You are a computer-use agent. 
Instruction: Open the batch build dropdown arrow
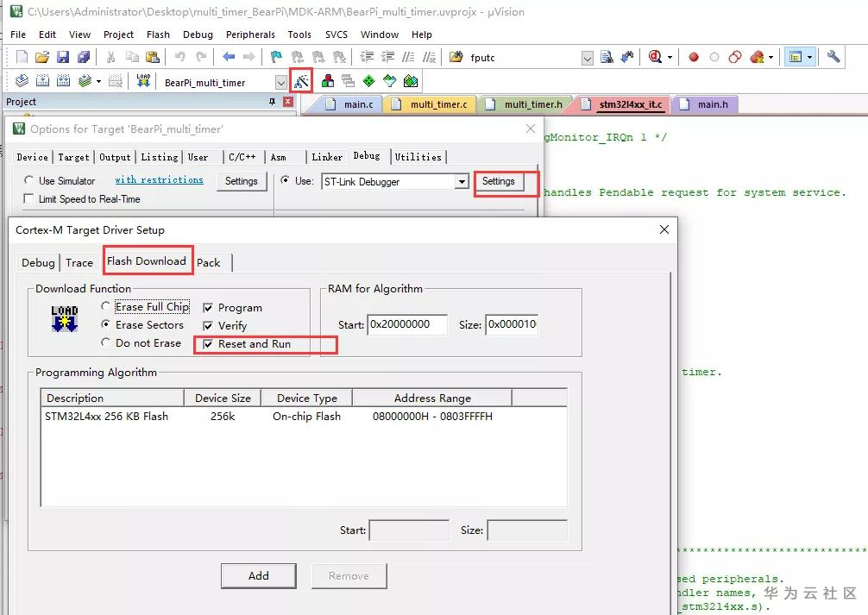pos(98,81)
